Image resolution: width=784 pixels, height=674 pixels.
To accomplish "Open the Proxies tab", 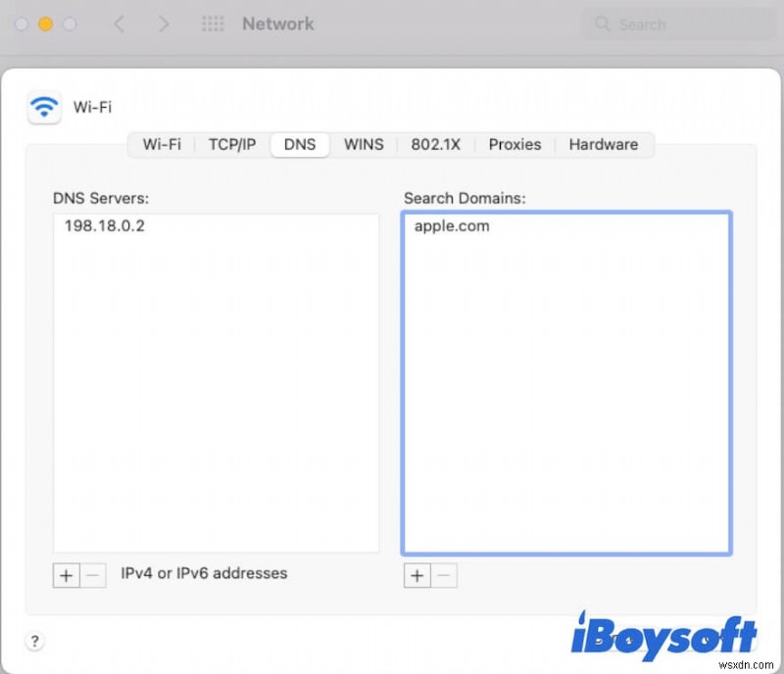I will tap(514, 144).
